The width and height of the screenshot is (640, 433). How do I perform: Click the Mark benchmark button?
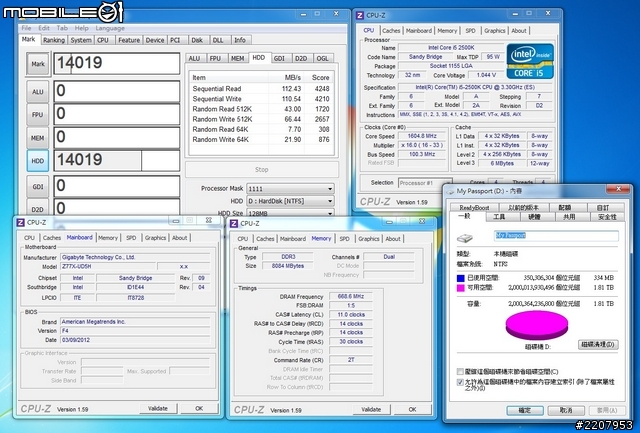coord(38,64)
